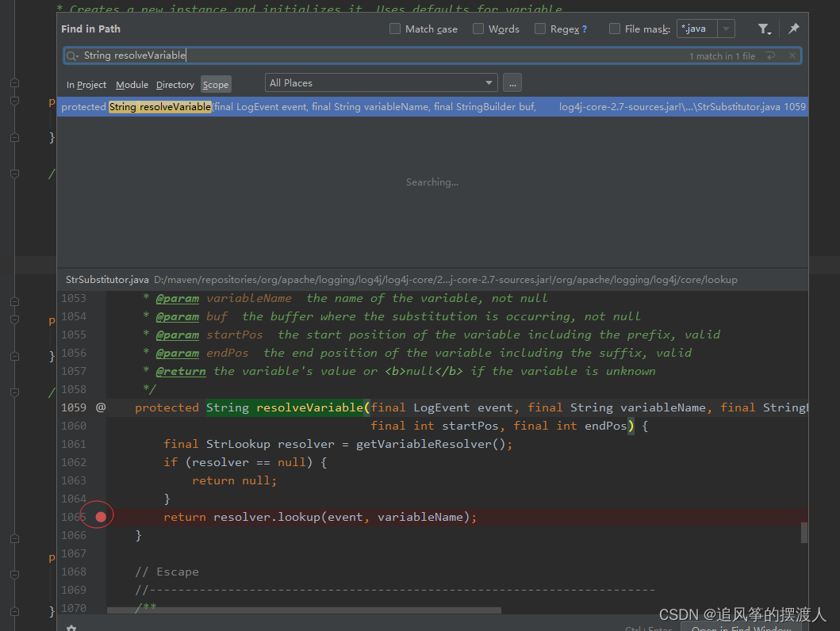Switch to Module search tab
The height and width of the screenshot is (631, 840).
coord(132,85)
